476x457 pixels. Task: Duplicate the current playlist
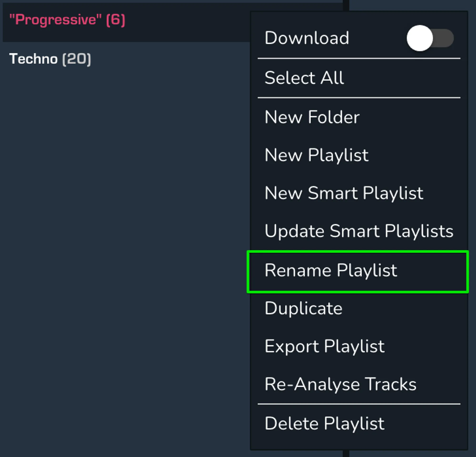[x=303, y=308]
